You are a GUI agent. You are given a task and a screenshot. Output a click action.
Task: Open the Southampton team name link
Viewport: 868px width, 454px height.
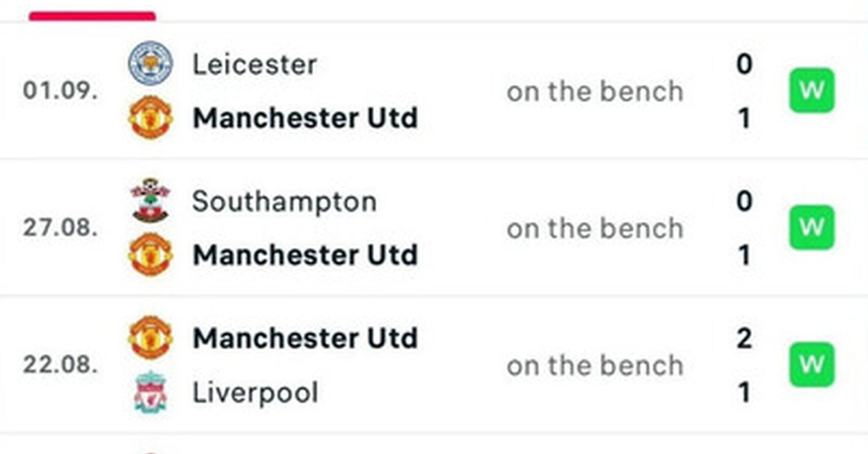click(x=284, y=202)
